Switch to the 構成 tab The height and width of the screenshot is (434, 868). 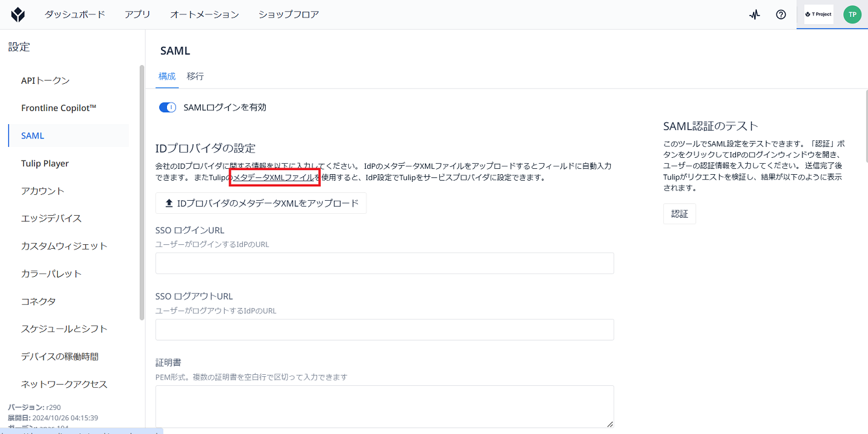click(x=167, y=76)
